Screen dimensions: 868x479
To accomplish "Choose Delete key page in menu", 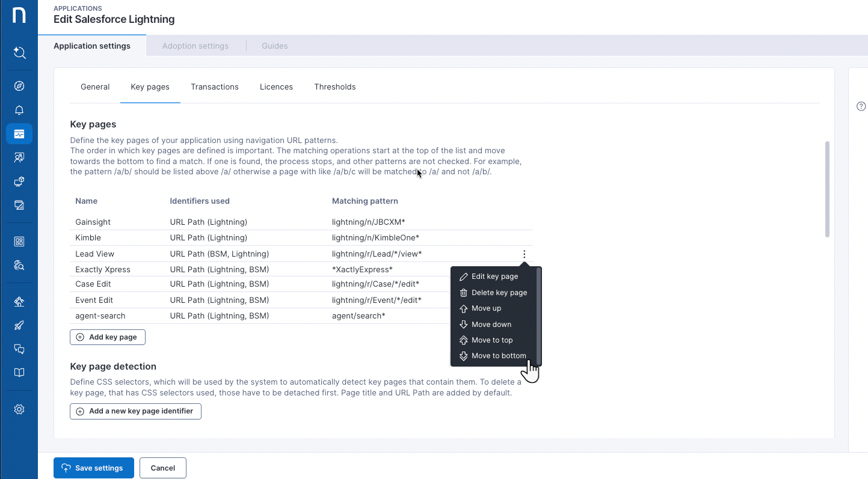I will click(x=499, y=293).
